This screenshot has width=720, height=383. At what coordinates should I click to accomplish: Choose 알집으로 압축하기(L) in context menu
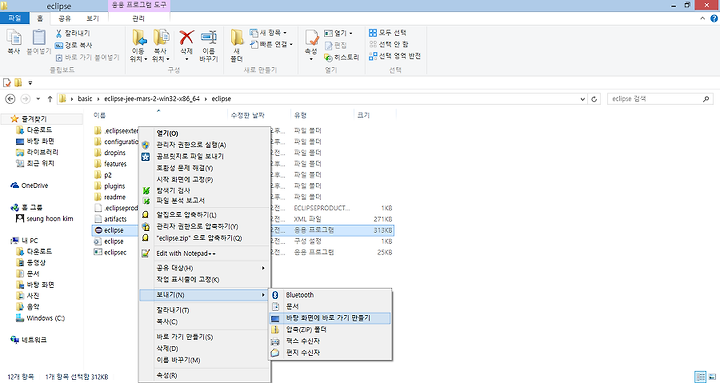coord(205,214)
